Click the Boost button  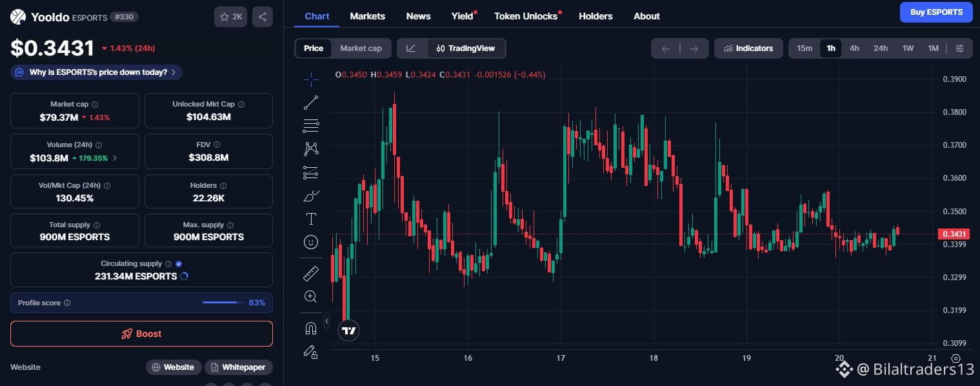pyautogui.click(x=141, y=334)
